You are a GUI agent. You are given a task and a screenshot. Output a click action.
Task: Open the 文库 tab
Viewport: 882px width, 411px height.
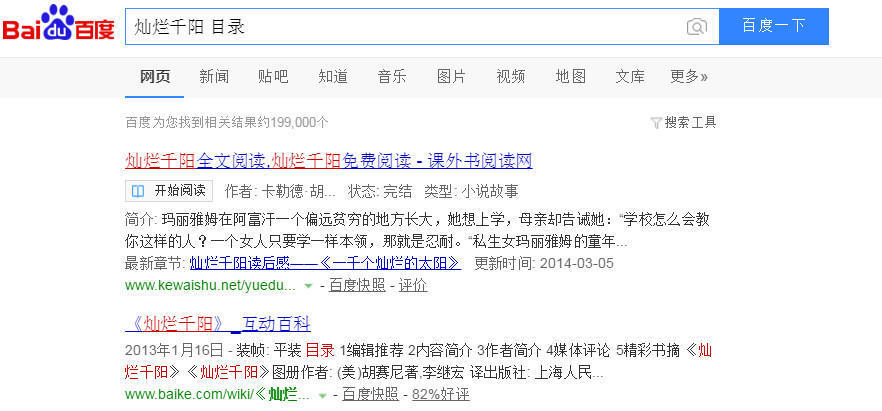click(629, 76)
